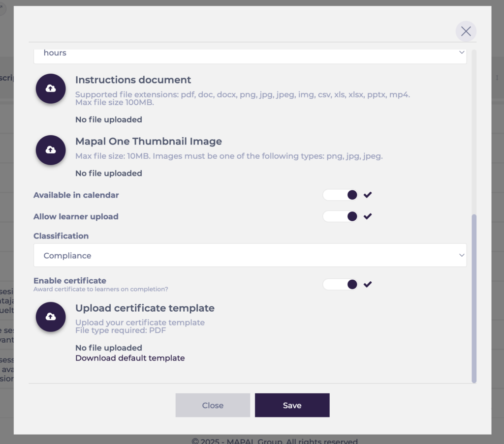Switch off the Enable certificate toggle
Viewport: 504px width, 444px height.
coord(341,284)
